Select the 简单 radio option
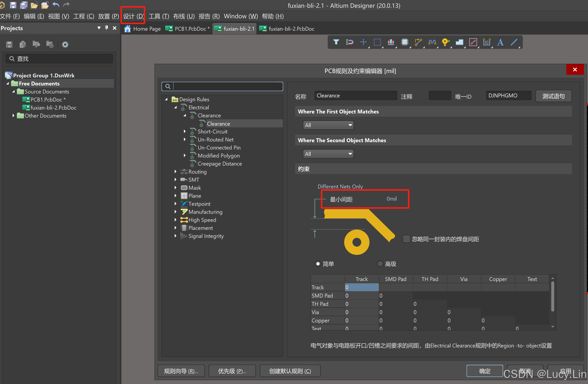This screenshot has height=384, width=588. (x=318, y=263)
